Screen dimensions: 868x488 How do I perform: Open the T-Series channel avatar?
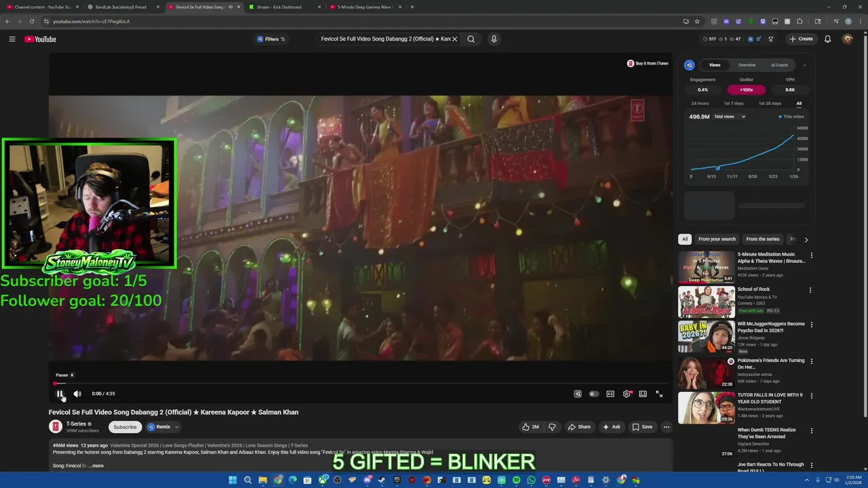click(x=56, y=426)
